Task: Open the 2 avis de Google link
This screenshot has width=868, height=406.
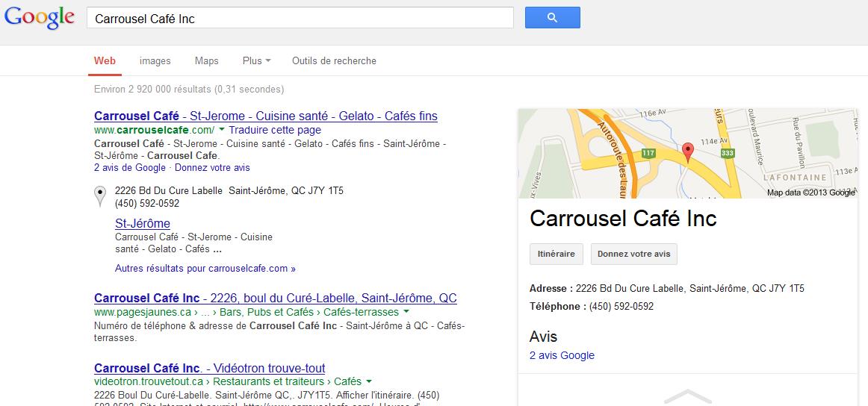Action: [x=129, y=168]
